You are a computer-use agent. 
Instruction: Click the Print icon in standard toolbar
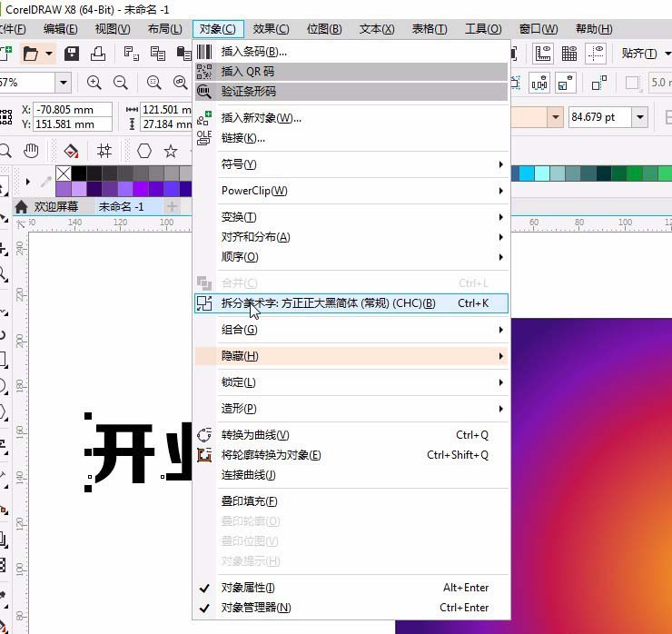click(x=98, y=54)
